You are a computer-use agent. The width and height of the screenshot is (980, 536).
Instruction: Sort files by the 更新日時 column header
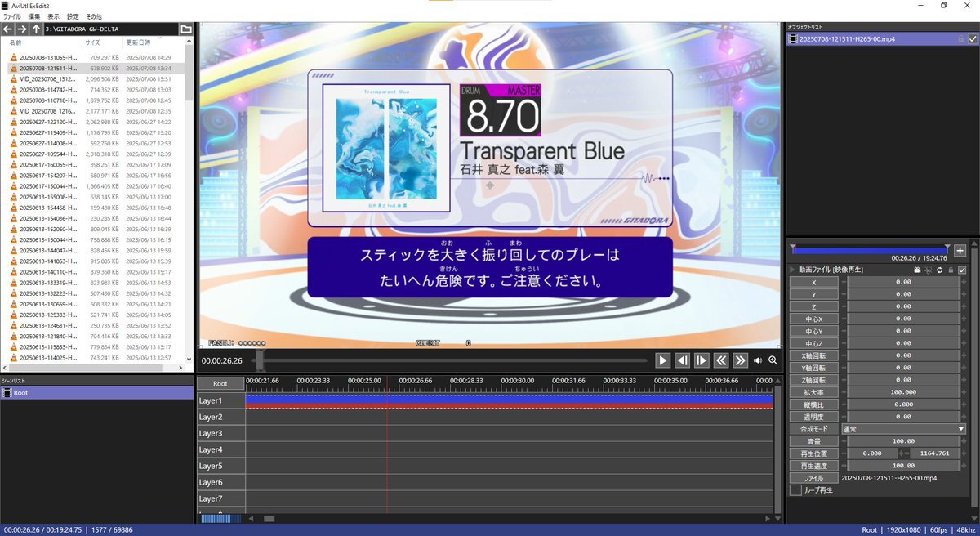(138, 42)
